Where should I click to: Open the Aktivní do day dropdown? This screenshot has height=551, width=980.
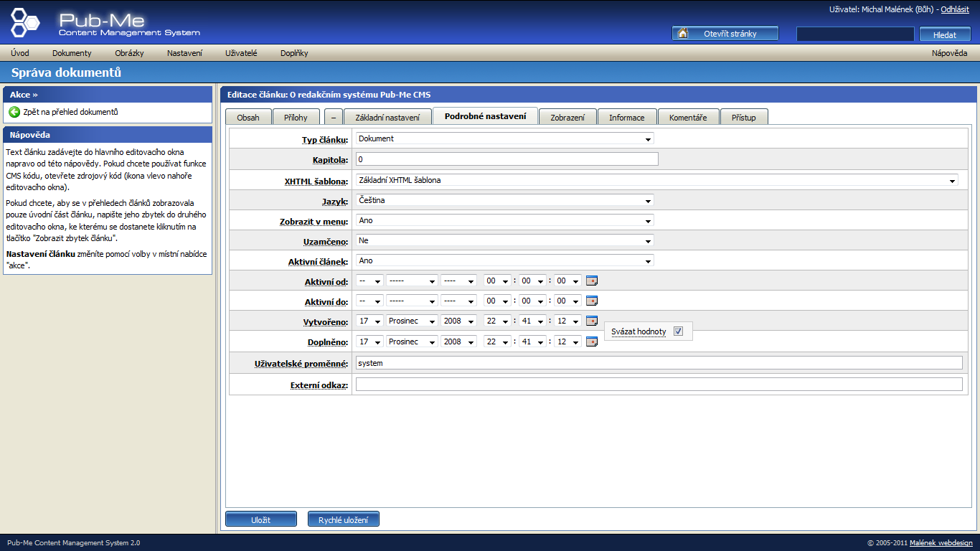pyautogui.click(x=370, y=301)
